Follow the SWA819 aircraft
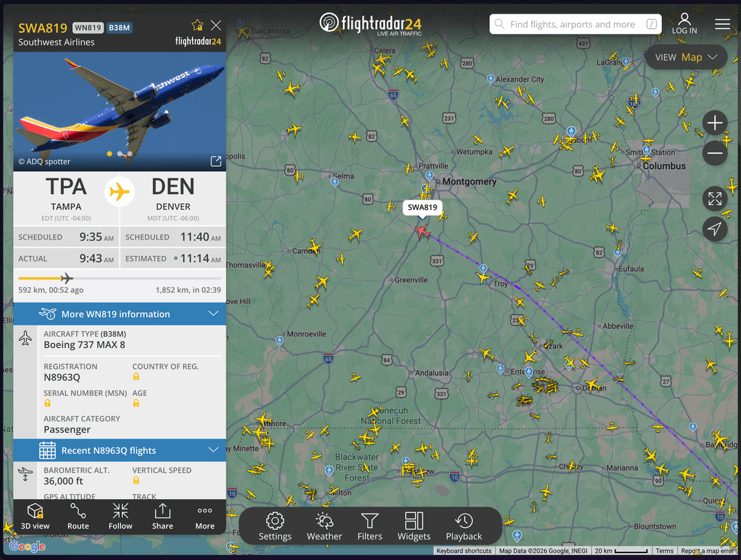The height and width of the screenshot is (560, 741). pos(121,517)
